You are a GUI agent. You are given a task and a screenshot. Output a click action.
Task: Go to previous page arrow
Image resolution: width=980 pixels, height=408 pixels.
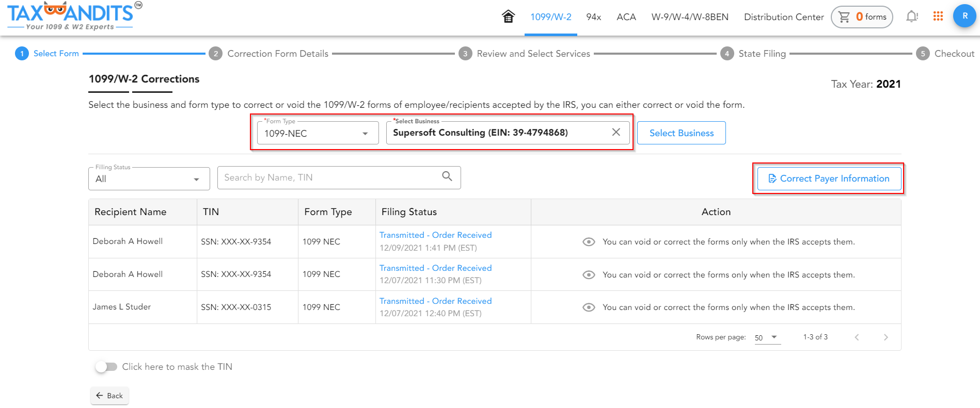coord(857,337)
